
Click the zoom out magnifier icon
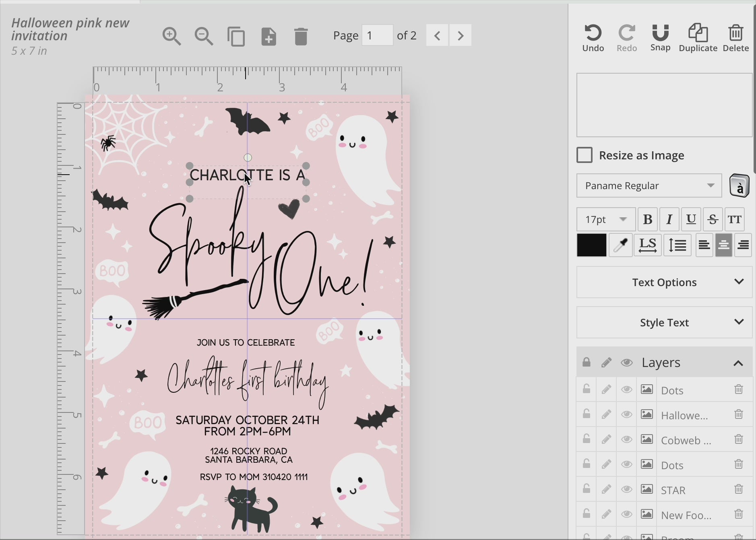coord(204,36)
